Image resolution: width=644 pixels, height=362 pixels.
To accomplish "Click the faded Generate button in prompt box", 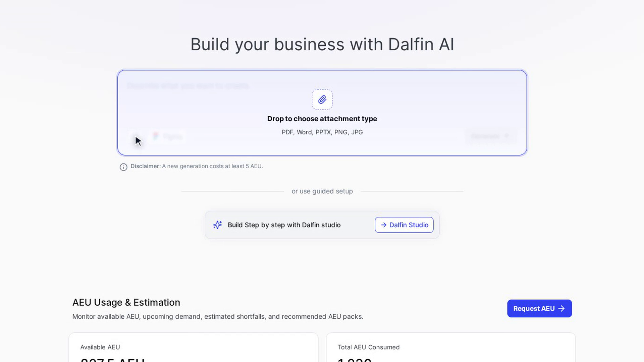I will [490, 136].
